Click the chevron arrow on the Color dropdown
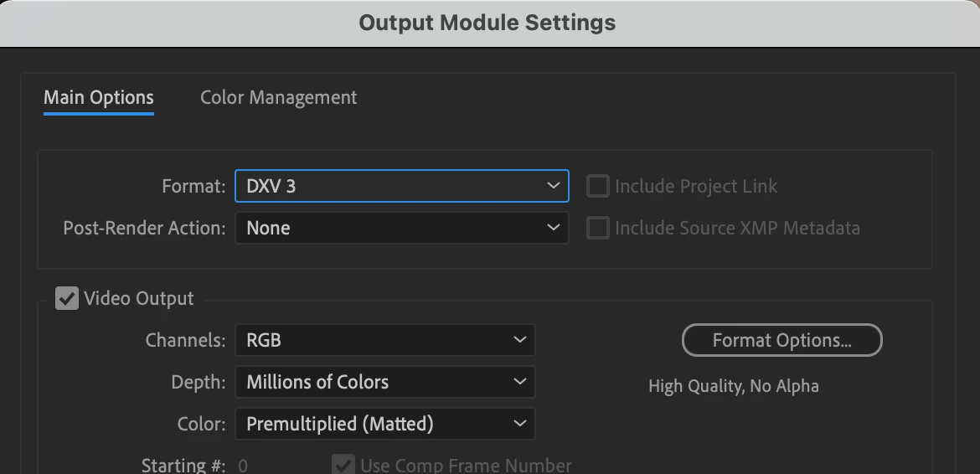Screen dimensions: 980x474 pyautogui.click(x=520, y=424)
